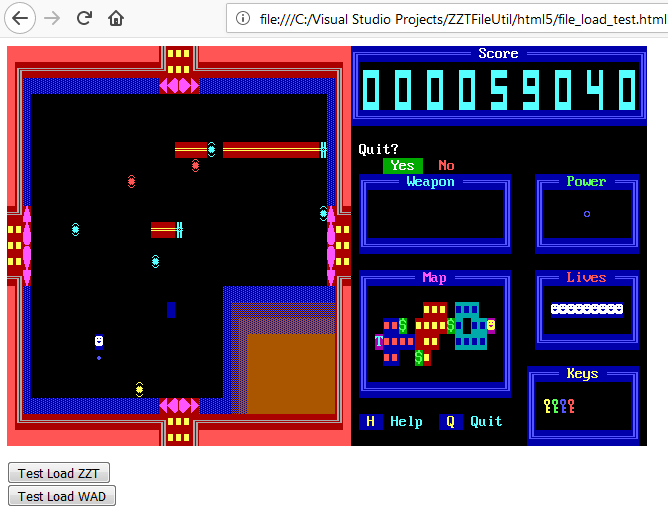668x506 pixels.
Task: Click the browser forward arrow
Action: [52, 18]
